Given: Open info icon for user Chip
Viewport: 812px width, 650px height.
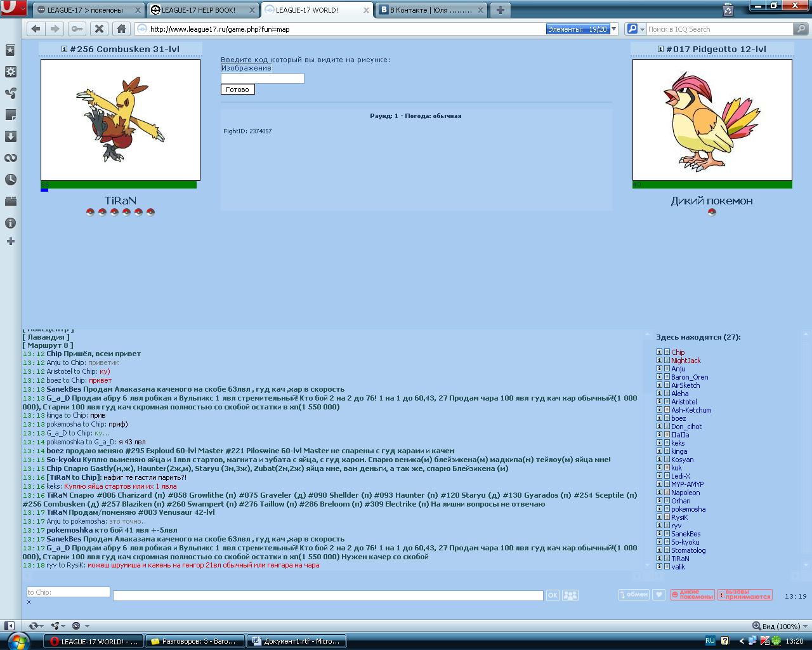Looking at the screenshot, I should click(659, 352).
